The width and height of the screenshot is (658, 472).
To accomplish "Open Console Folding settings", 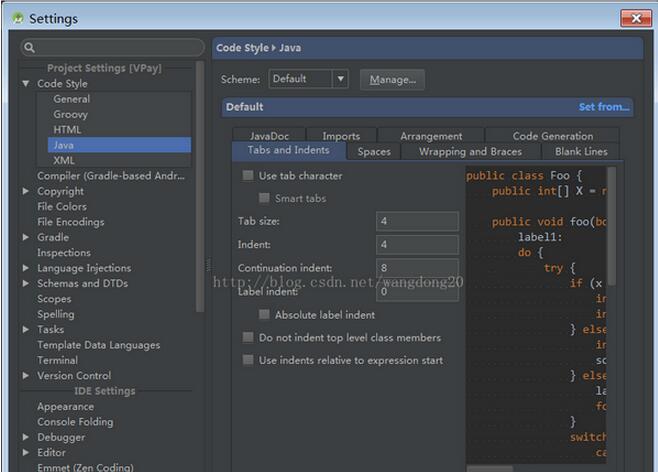I will point(75,422).
